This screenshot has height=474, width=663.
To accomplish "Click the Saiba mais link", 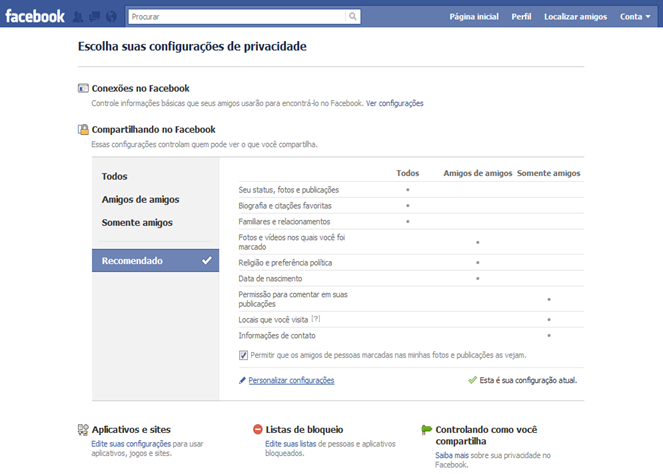I will pyautogui.click(x=452, y=455).
